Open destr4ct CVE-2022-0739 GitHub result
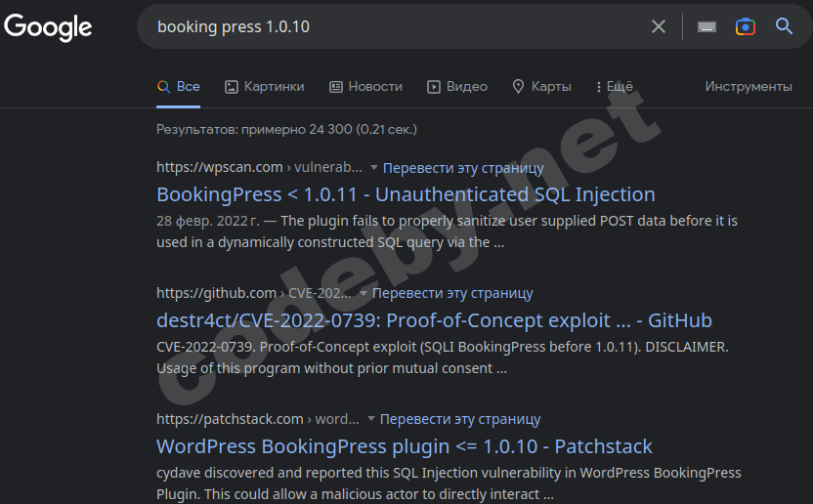The height and width of the screenshot is (504, 813). click(x=434, y=320)
